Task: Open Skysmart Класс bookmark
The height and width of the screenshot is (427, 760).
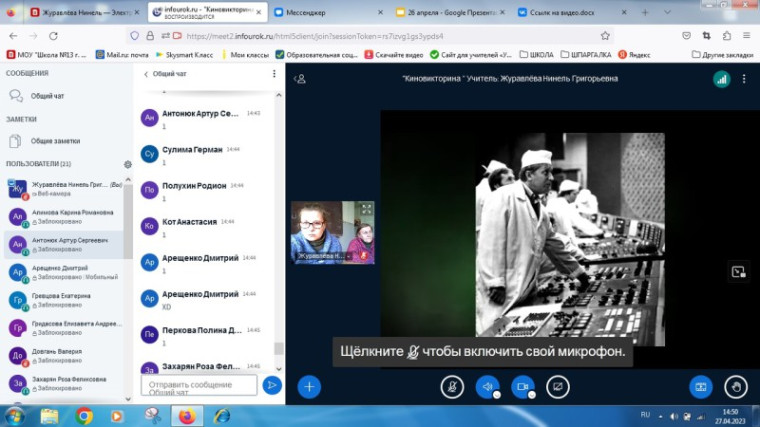Action: 184,55
